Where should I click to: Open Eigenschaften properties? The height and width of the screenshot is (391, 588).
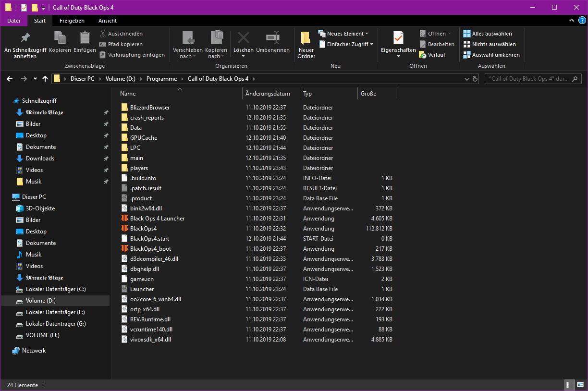(398, 45)
